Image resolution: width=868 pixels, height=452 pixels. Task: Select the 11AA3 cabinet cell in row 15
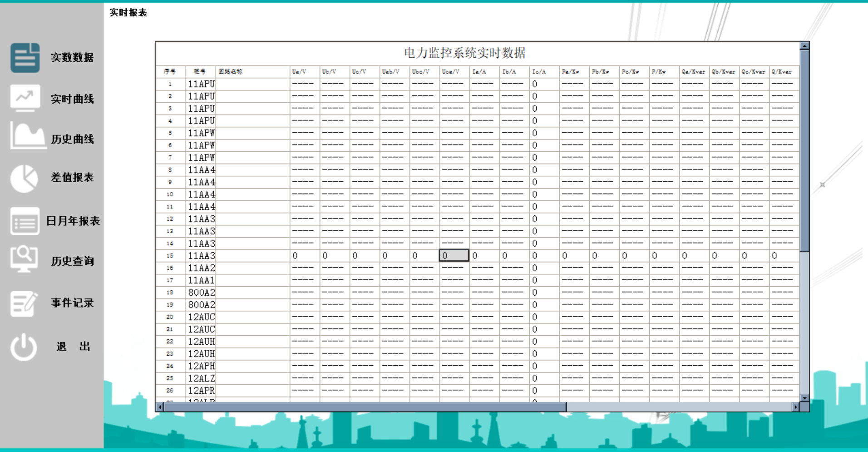201,255
